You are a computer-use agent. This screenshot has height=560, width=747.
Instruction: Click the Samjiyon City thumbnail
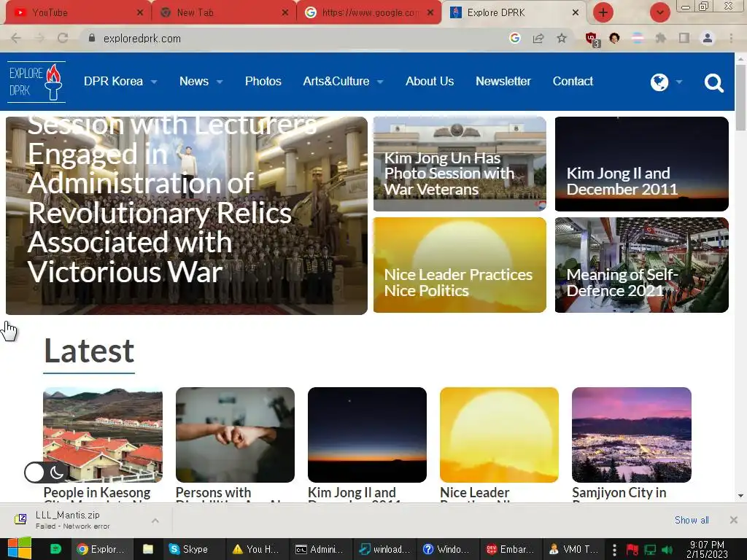[632, 435]
